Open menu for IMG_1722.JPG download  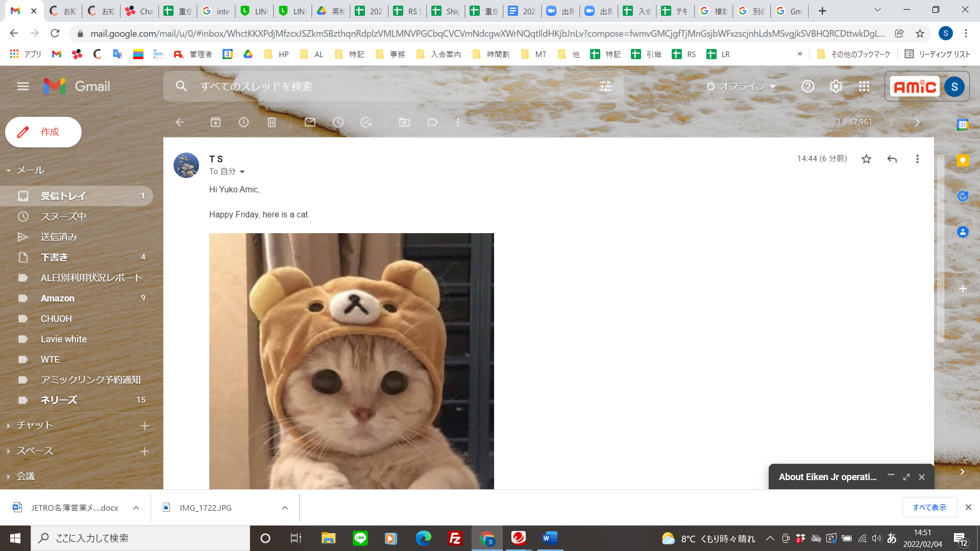coord(285,508)
